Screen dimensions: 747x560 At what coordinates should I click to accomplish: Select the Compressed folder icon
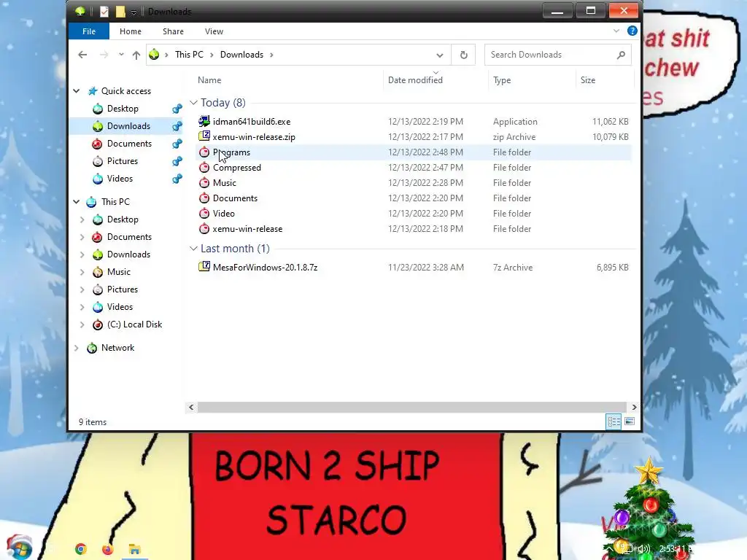point(204,167)
